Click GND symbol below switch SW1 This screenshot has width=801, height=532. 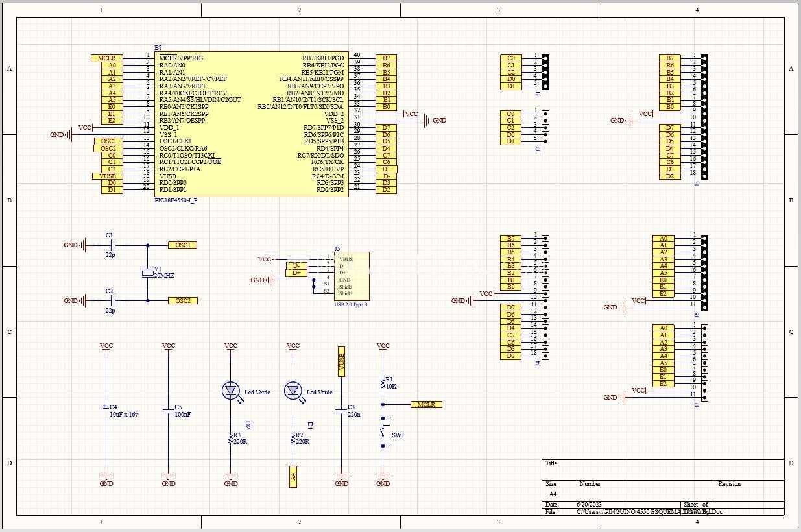[383, 479]
